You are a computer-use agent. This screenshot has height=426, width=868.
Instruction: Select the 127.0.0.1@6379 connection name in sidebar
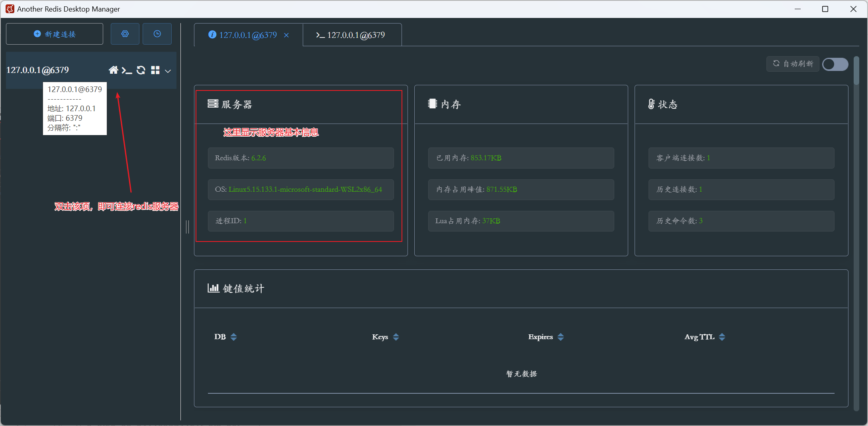37,70
